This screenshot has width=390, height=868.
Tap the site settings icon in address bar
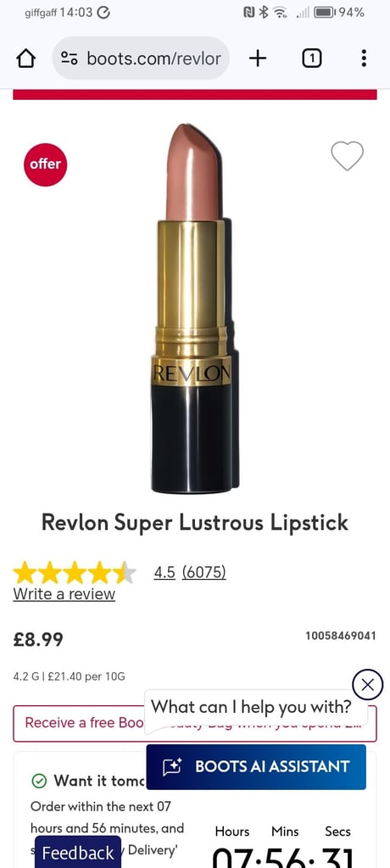[x=70, y=58]
